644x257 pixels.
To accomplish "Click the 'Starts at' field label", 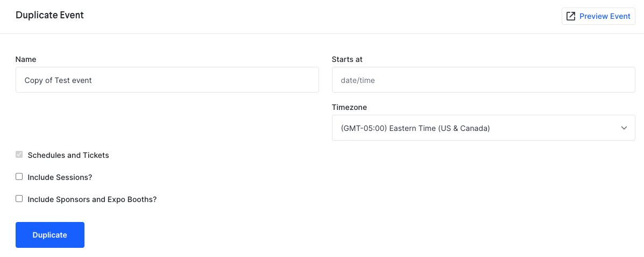I will (x=347, y=59).
